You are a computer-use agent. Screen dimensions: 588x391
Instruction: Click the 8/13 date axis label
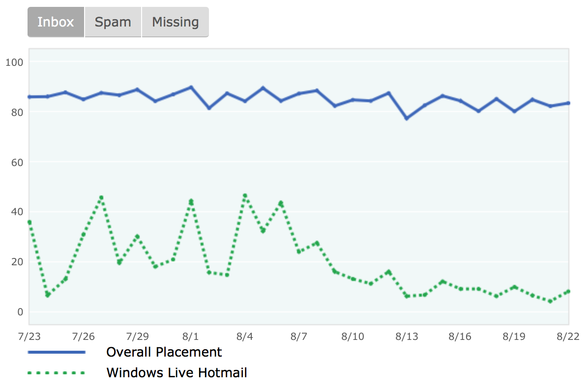407,336
